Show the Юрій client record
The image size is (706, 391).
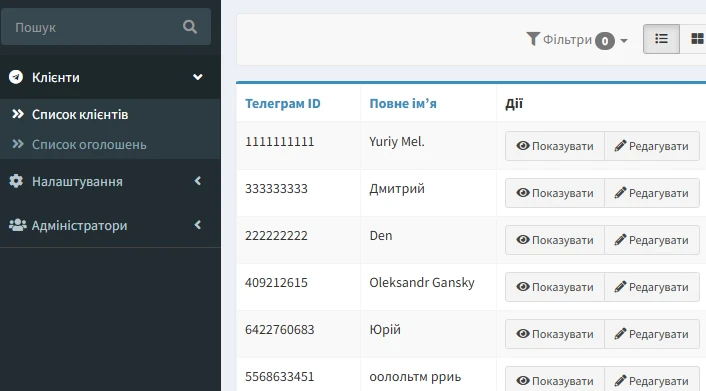555,334
